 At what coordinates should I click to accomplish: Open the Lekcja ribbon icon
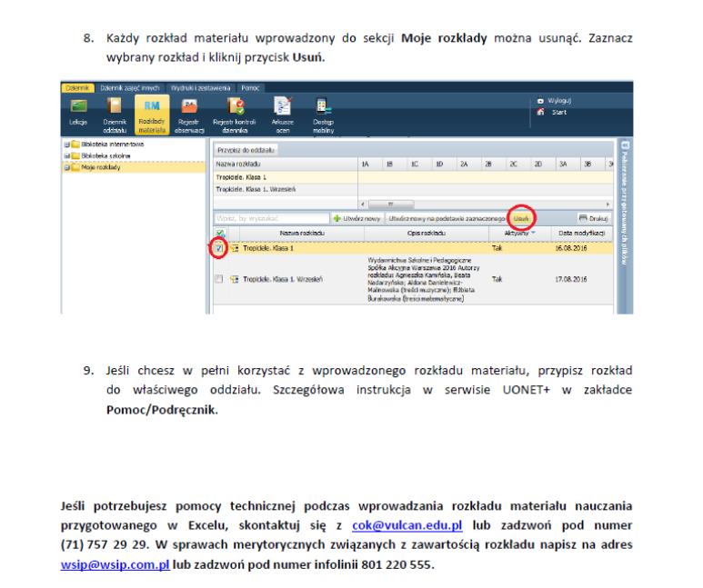[x=78, y=111]
